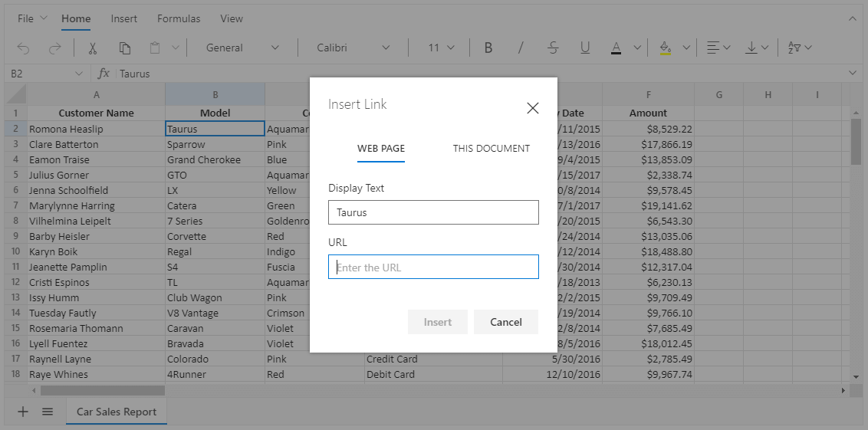The width and height of the screenshot is (868, 430).
Task: Toggle Bold formatting
Action: tap(488, 48)
